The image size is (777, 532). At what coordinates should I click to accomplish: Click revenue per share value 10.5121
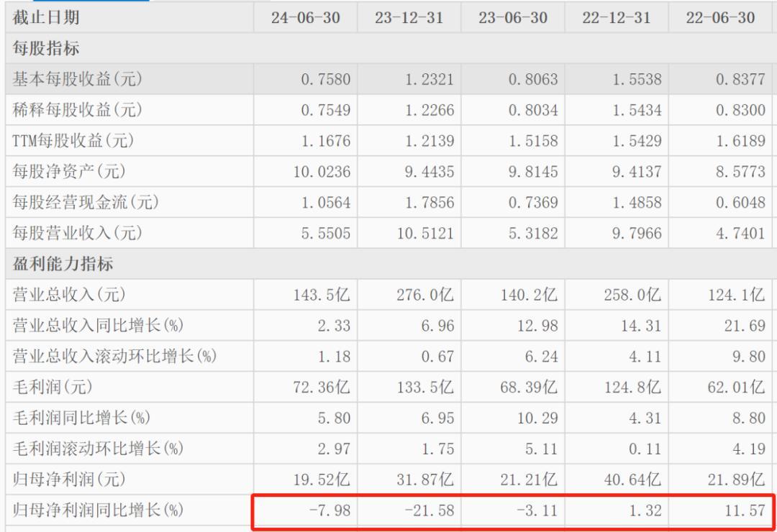(425, 233)
